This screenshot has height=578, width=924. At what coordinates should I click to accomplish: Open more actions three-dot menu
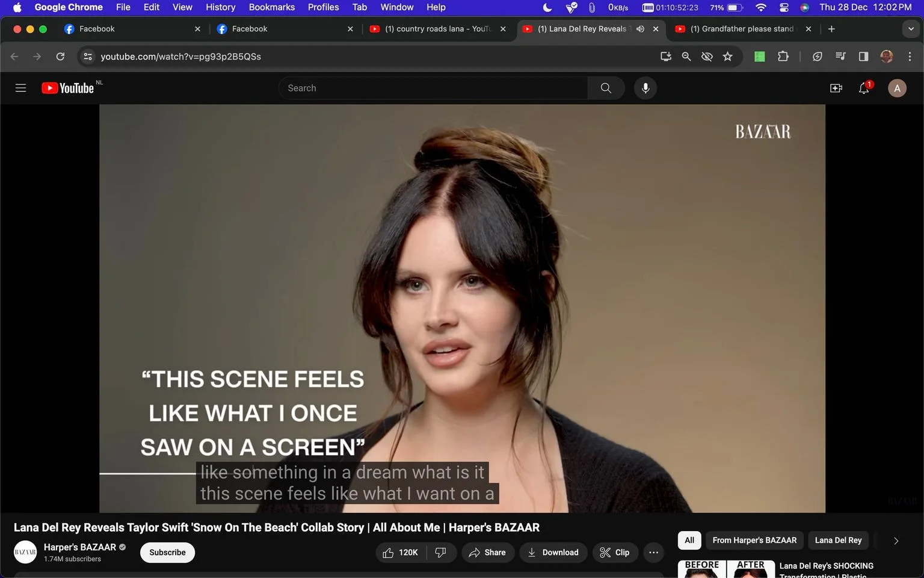pyautogui.click(x=654, y=552)
